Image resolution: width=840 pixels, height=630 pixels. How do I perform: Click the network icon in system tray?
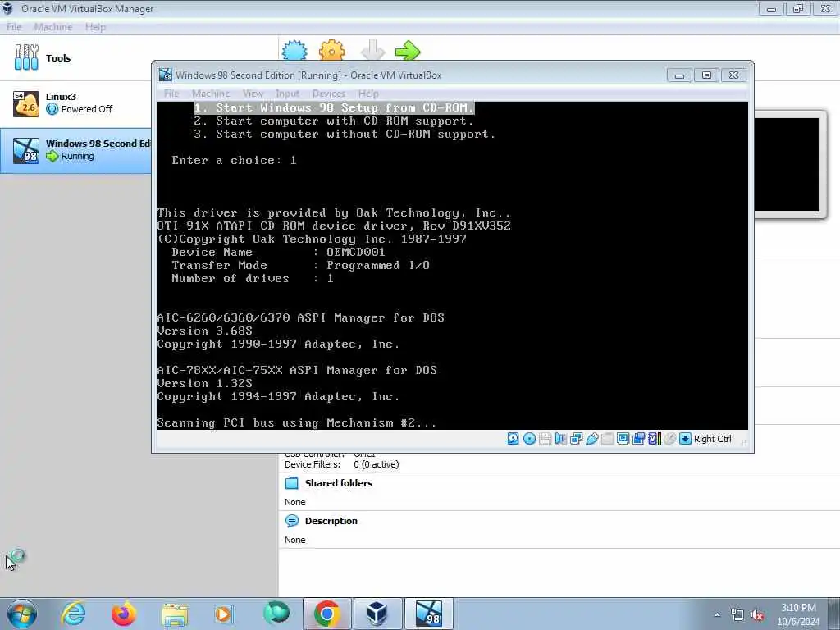[737, 615]
